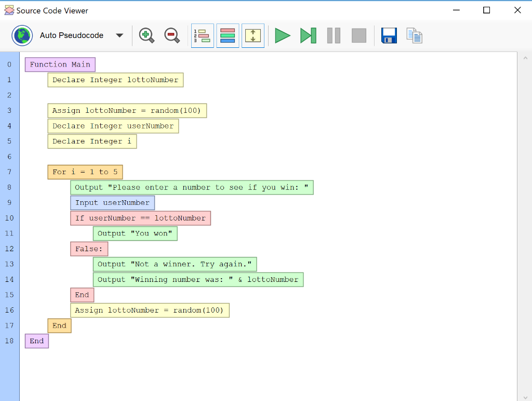
Task: Click the Source Code Viewer title icon
Action: click(9, 10)
